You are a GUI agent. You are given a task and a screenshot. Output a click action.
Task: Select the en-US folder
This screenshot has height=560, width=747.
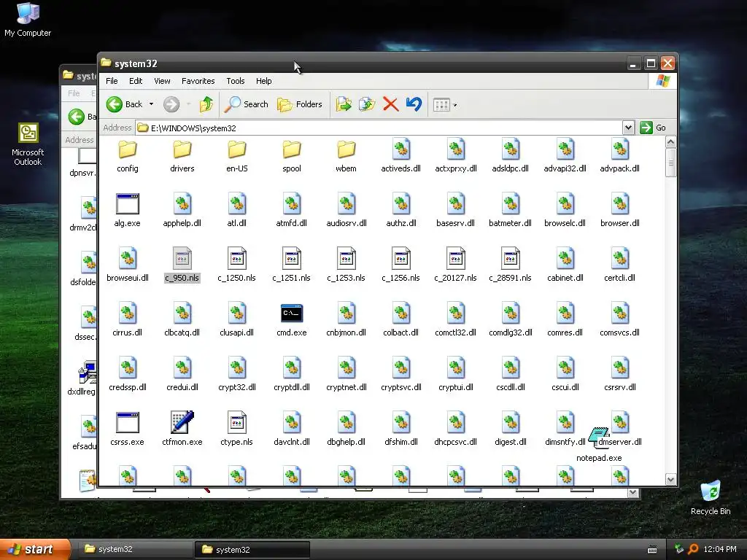point(237,155)
